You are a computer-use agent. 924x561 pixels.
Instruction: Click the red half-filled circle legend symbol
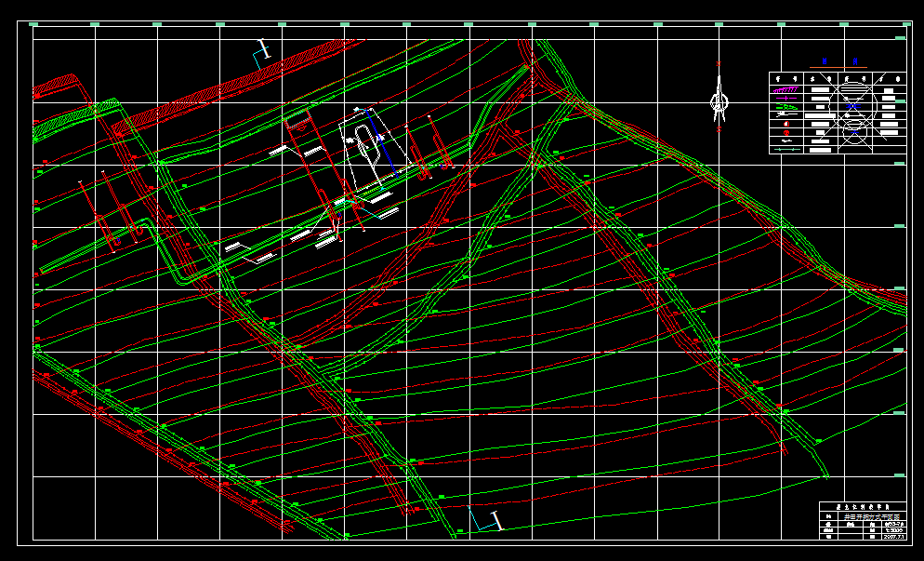pyautogui.click(x=786, y=124)
